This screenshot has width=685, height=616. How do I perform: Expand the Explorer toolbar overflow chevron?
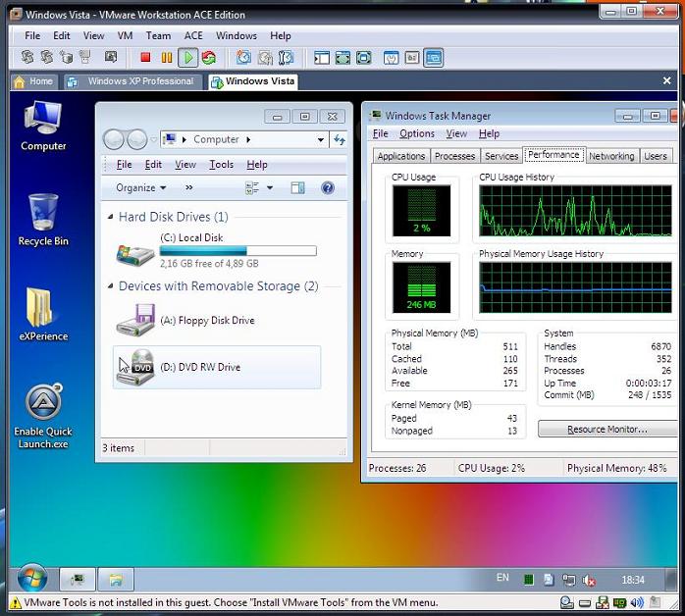coord(189,187)
